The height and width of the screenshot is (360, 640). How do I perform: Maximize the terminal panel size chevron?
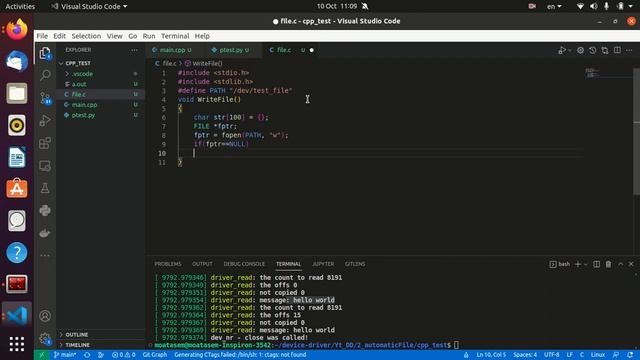(620, 264)
